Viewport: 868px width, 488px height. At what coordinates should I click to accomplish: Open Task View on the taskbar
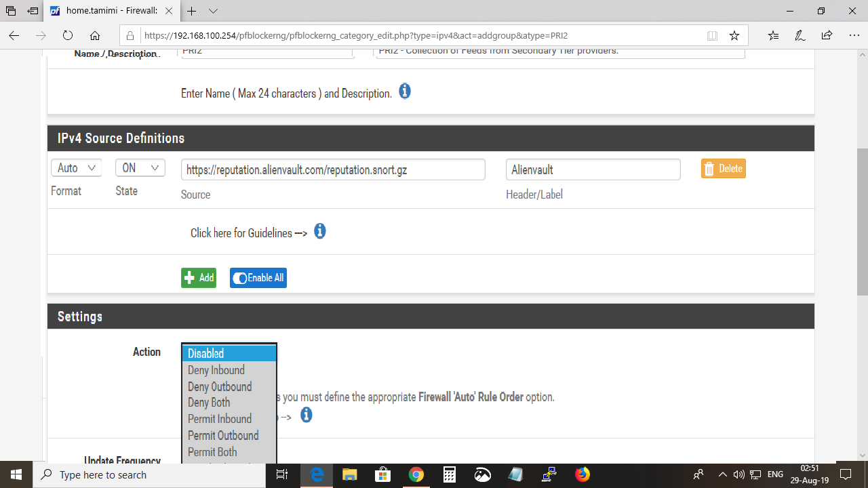pos(283,474)
